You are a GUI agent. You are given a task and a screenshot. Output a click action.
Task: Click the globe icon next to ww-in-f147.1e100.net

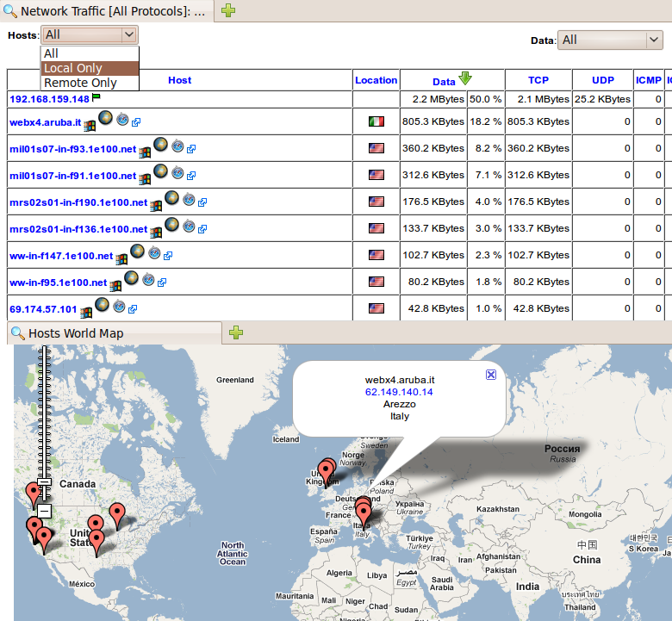(x=138, y=251)
